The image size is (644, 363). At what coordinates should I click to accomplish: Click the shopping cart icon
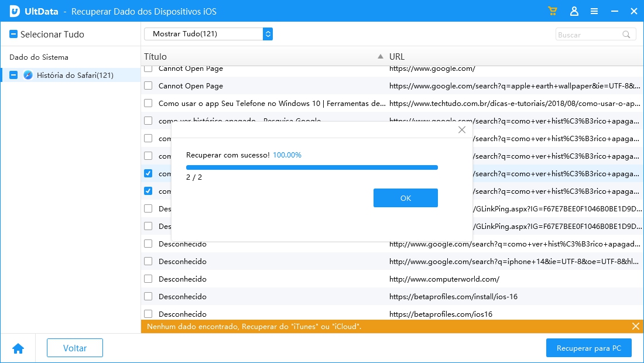coord(552,11)
